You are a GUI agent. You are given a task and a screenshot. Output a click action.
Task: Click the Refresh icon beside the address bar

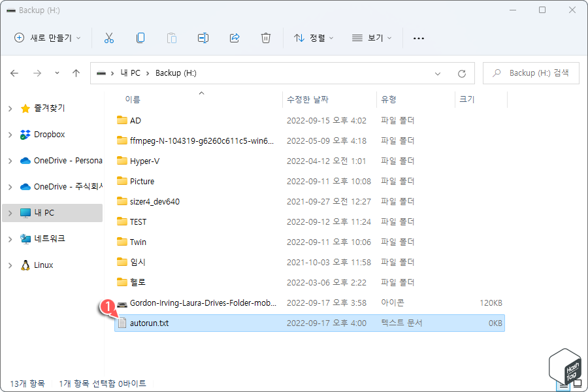pyautogui.click(x=463, y=73)
